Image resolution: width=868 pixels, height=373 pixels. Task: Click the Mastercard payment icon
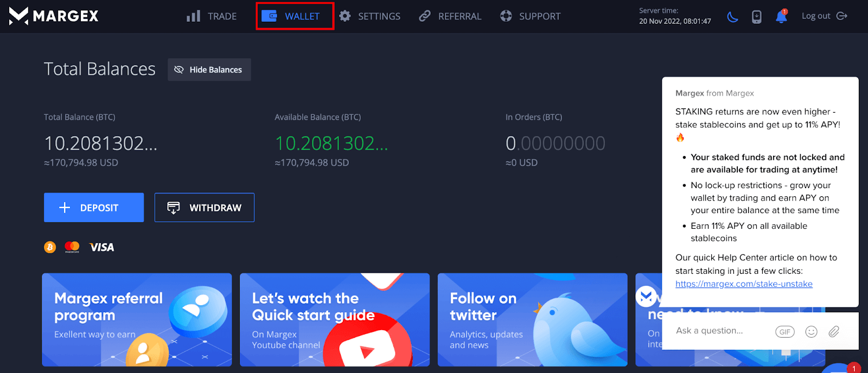(x=72, y=247)
